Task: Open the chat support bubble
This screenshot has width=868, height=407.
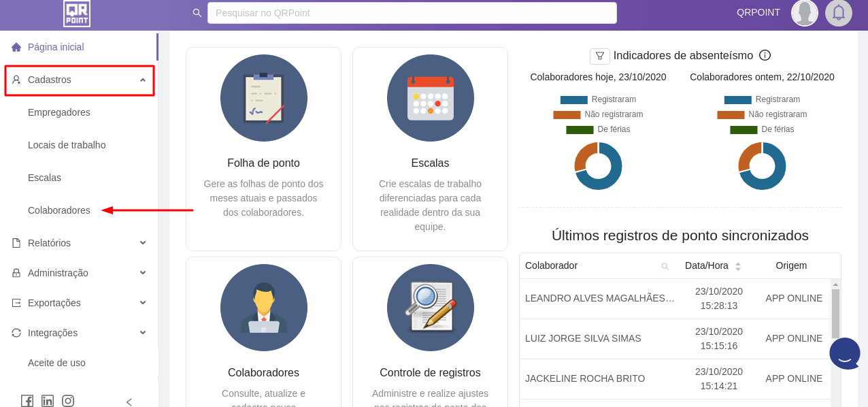Action: point(845,353)
